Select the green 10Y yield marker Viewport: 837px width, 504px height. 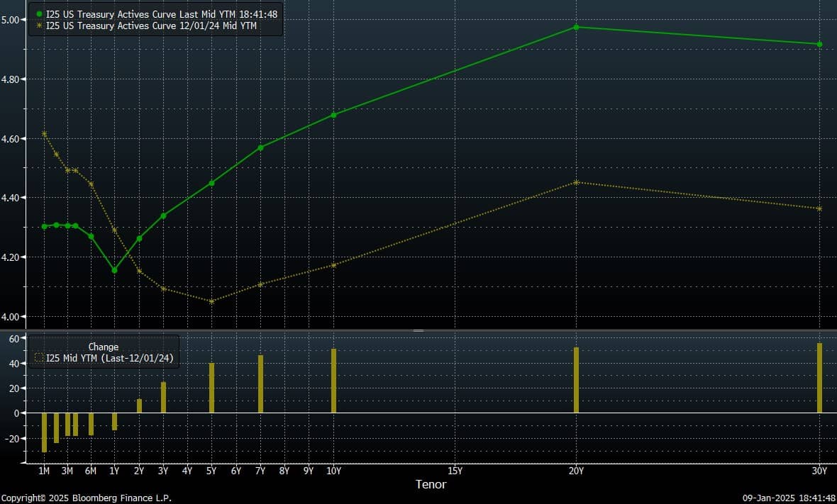coord(333,115)
